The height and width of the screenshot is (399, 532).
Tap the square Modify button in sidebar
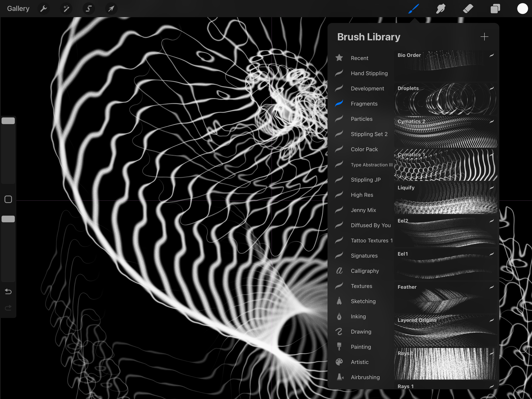pyautogui.click(x=8, y=199)
